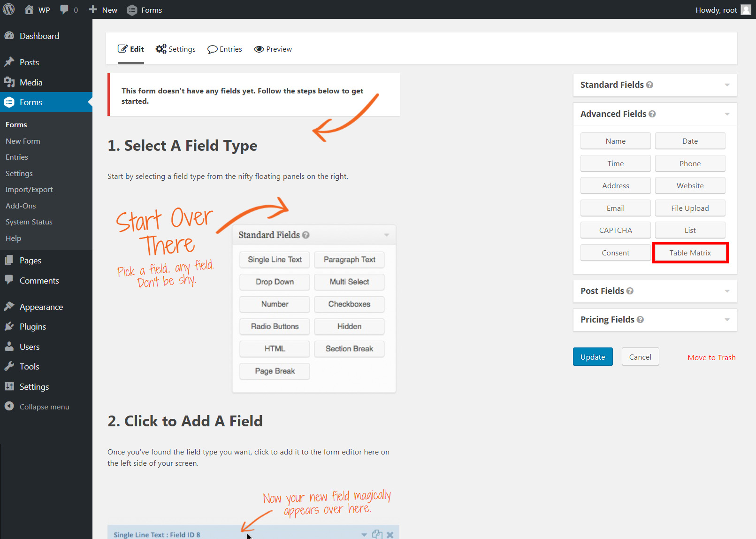Click the Plugins plug icon
Image resolution: width=756 pixels, height=539 pixels.
tap(9, 326)
